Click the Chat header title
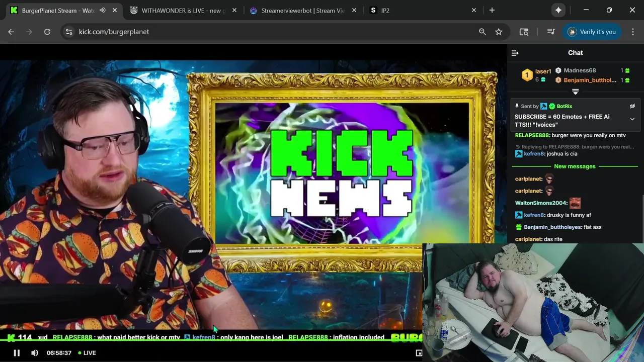The image size is (644, 362). [x=576, y=53]
